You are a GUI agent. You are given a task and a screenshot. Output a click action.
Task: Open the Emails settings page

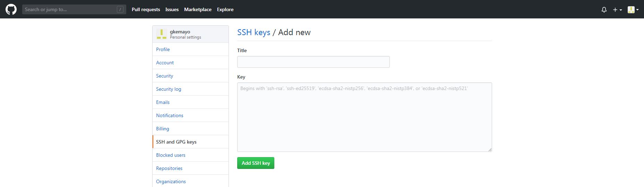pos(163,102)
